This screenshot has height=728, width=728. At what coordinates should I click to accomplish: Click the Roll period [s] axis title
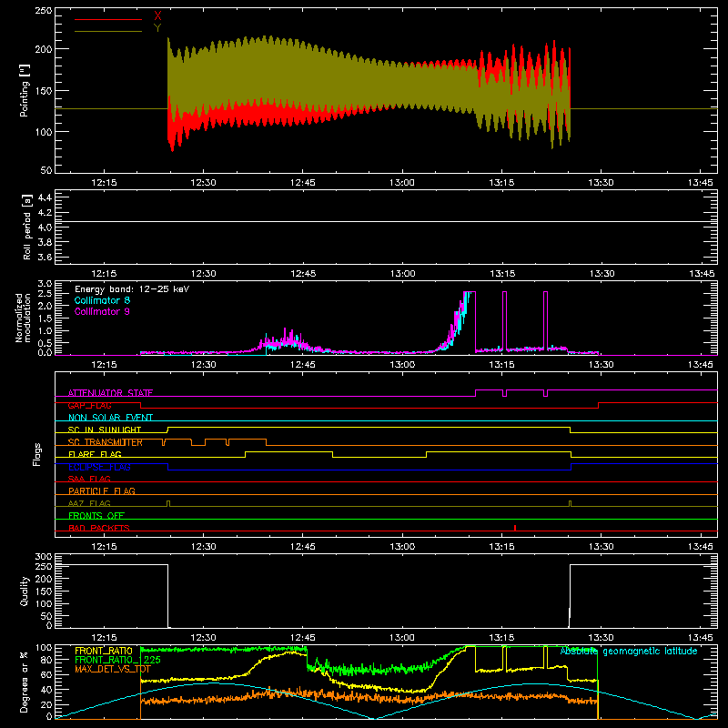pos(26,227)
